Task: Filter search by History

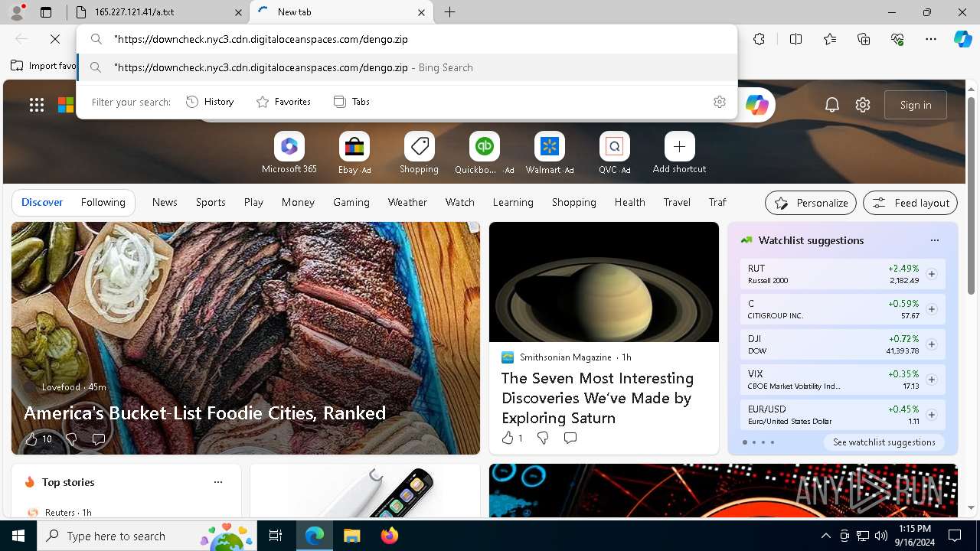Action: (210, 102)
